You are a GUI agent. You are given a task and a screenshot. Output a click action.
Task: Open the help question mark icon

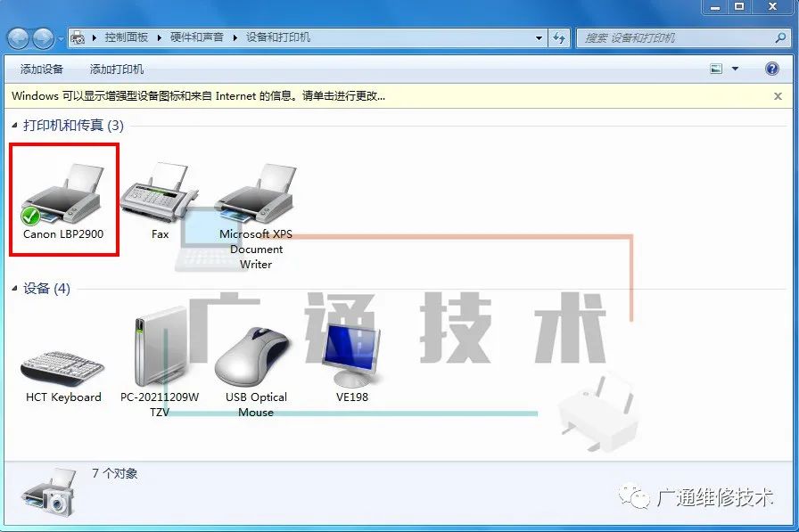click(x=772, y=69)
